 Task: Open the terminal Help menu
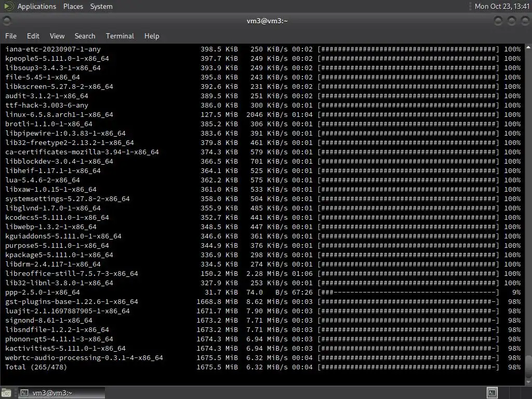[152, 36]
